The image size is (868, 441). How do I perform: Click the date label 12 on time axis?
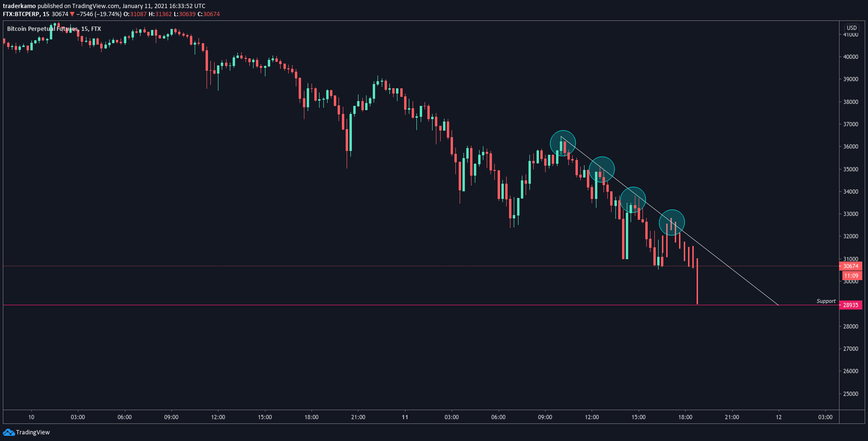pyautogui.click(x=779, y=417)
